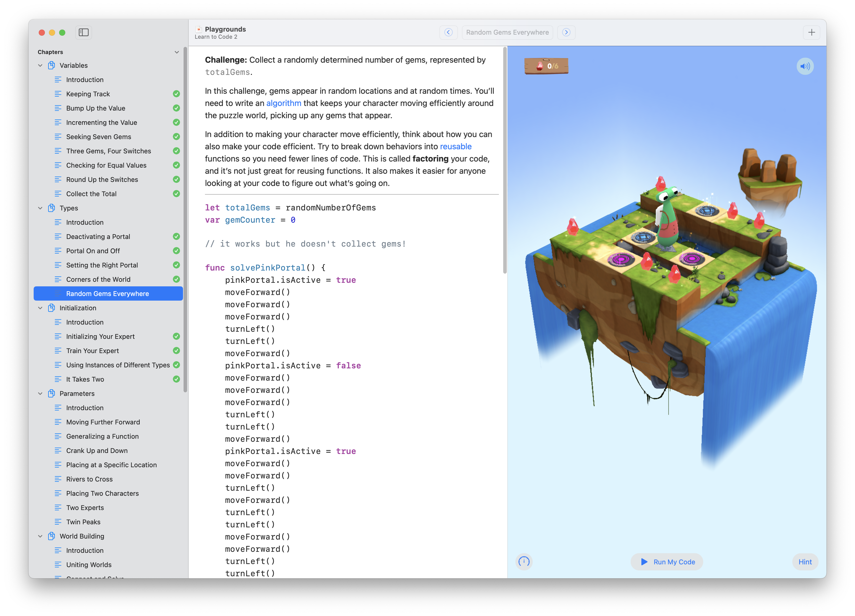Screen dimensions: 855x616
Task: Click the code comment about gems
Action: pos(305,244)
